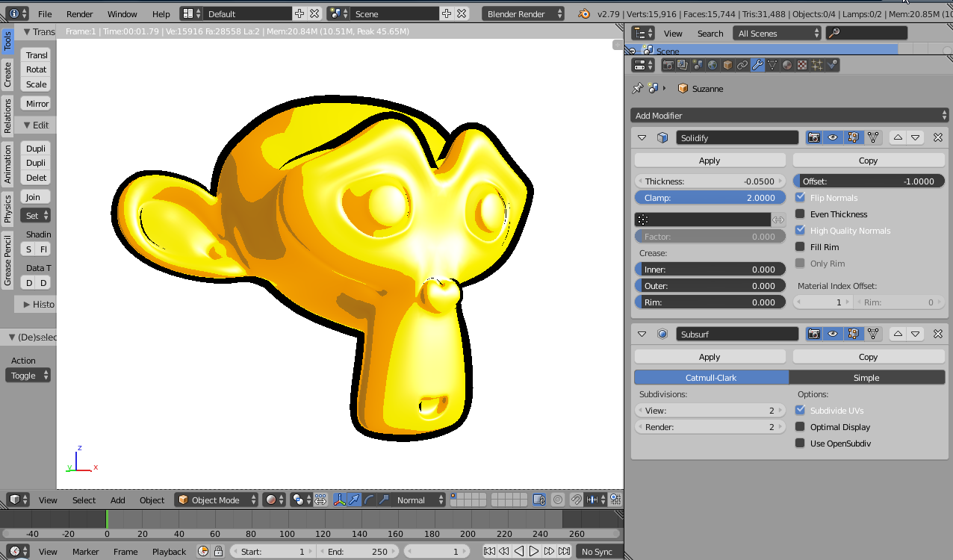Move the Solidify modifier down
The height and width of the screenshot is (560, 953).
[x=916, y=137]
